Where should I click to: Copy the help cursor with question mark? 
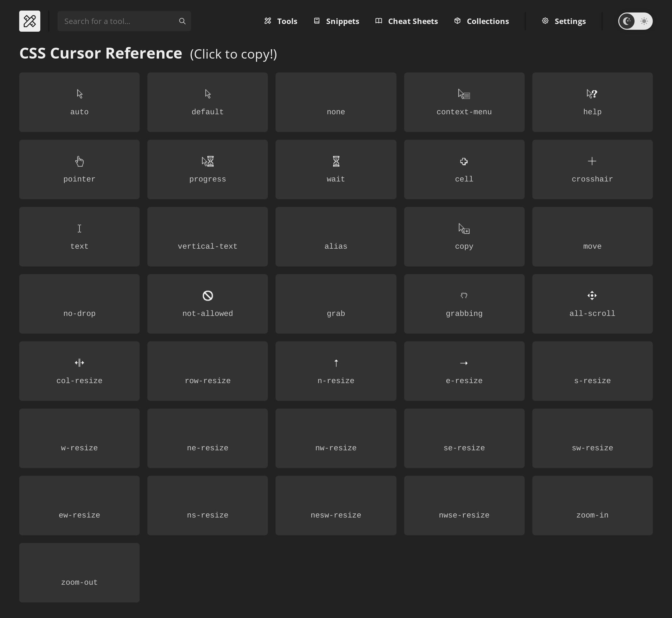(x=592, y=102)
